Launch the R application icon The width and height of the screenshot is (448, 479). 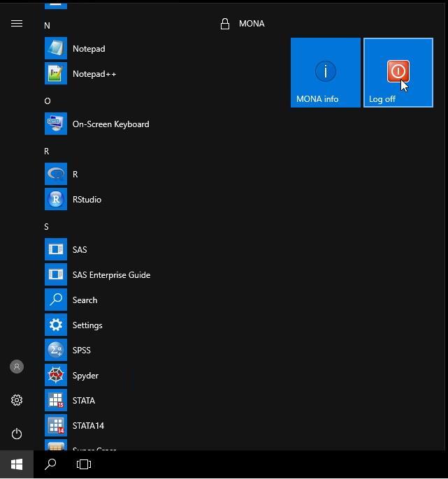pos(56,174)
